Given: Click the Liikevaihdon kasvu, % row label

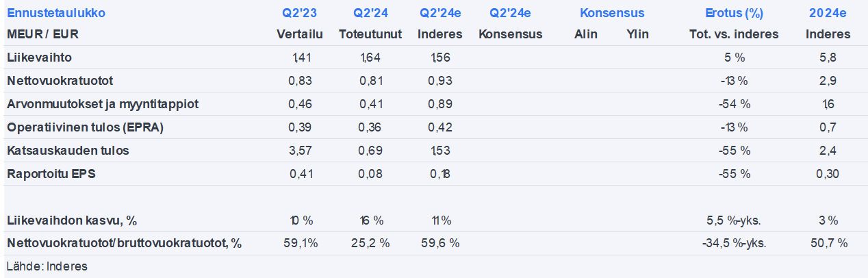Looking at the screenshot, I should click(72, 220).
